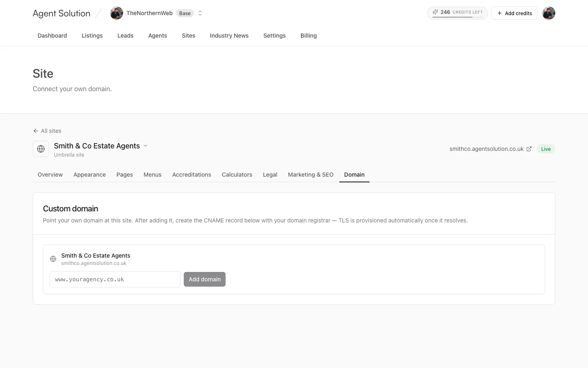Open the Pages tab
This screenshot has width=588, height=368.
click(x=125, y=175)
